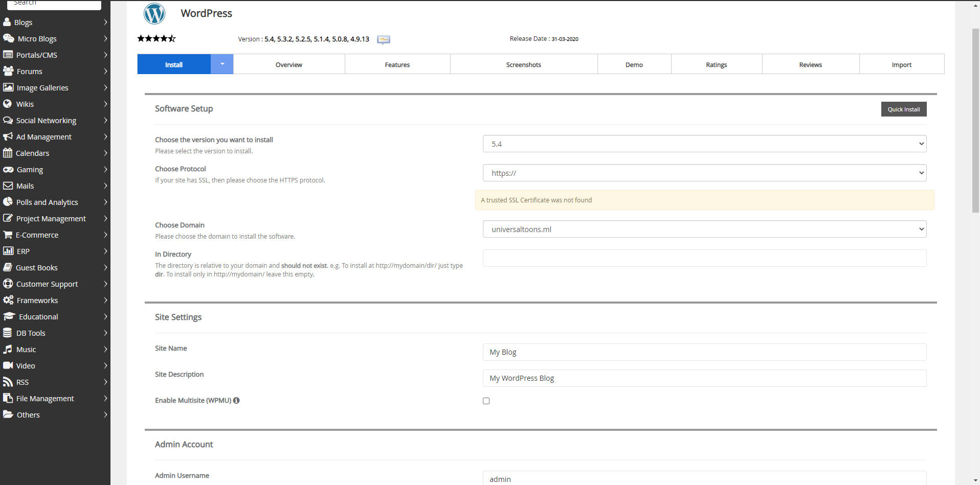Expand the Install tab arrow menu
Image resolution: width=980 pixels, height=485 pixels.
pyautogui.click(x=222, y=64)
